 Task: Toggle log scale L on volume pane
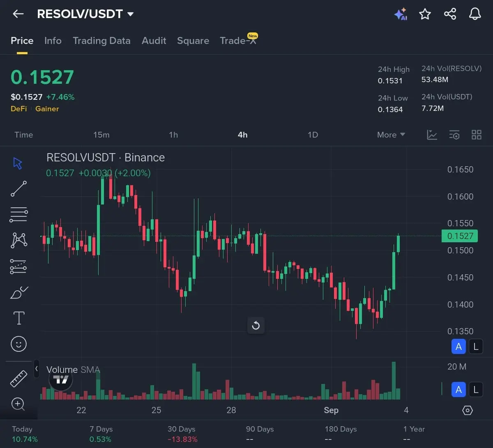(x=476, y=389)
